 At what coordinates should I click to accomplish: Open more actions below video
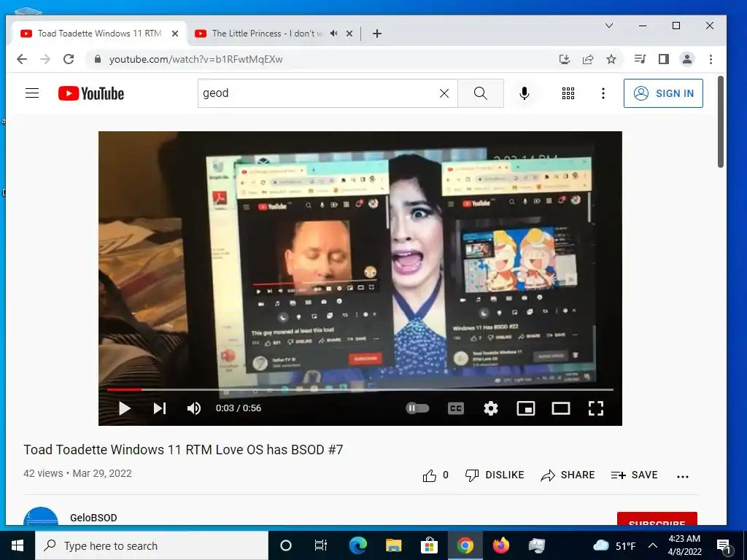[x=683, y=476]
